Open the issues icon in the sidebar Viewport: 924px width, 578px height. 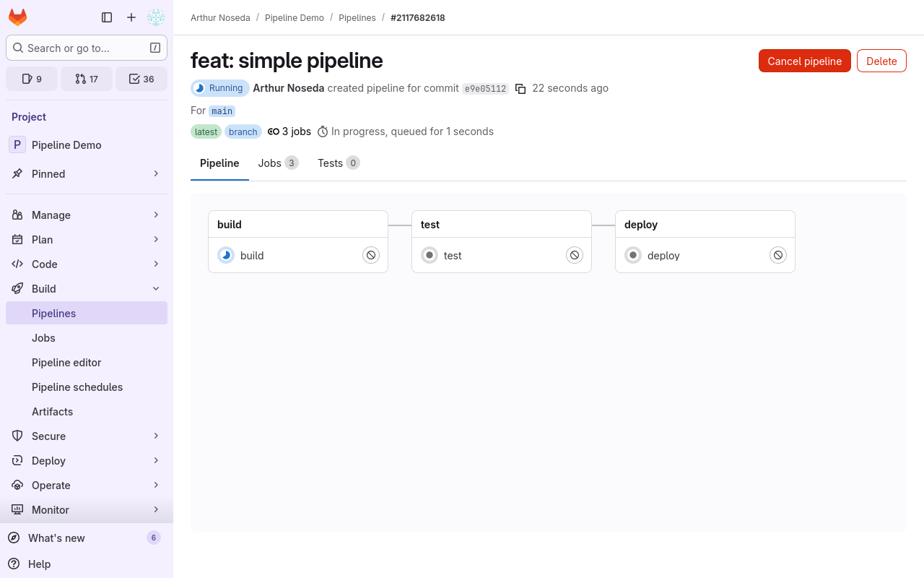coord(32,78)
